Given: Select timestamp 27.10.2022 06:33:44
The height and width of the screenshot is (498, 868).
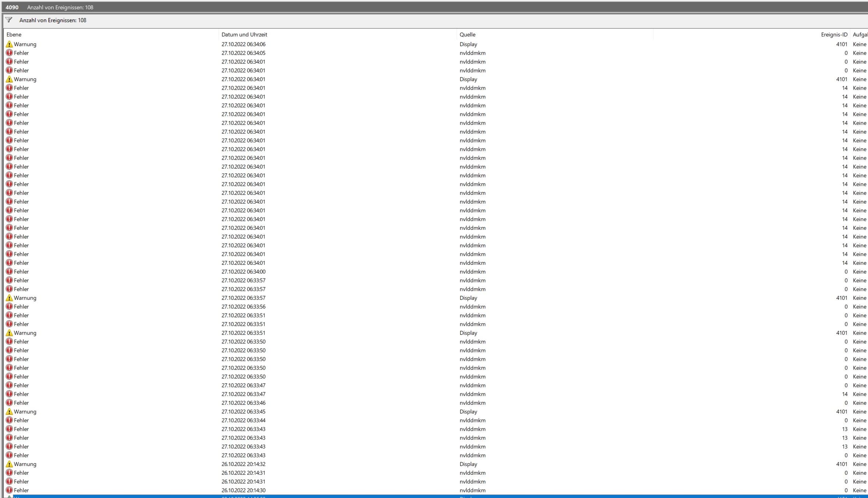Looking at the screenshot, I should point(244,421).
